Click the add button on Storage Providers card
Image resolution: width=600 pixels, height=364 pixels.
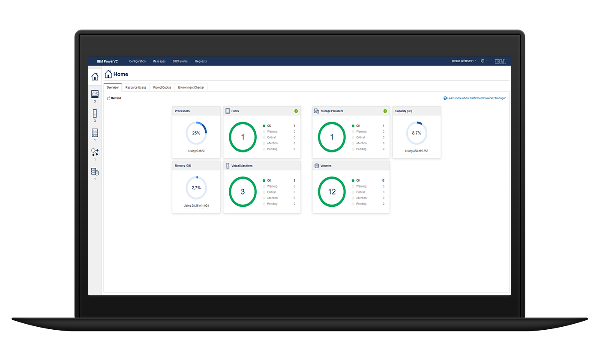point(385,111)
